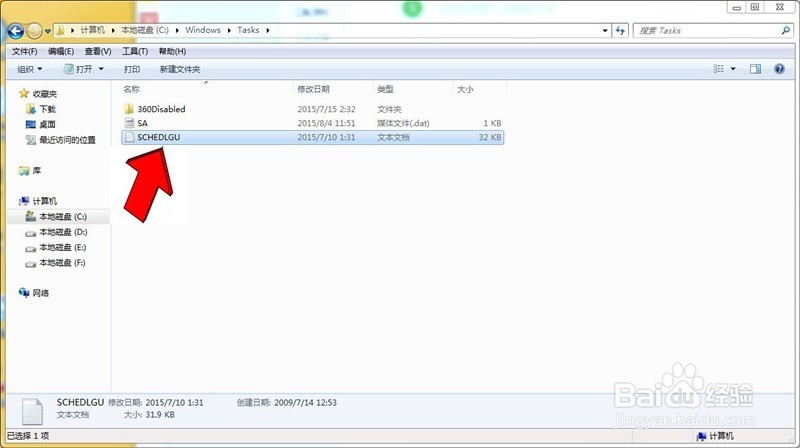
Task: Select 本地磁盘 (F:) in the navigation pane
Action: pos(63,262)
